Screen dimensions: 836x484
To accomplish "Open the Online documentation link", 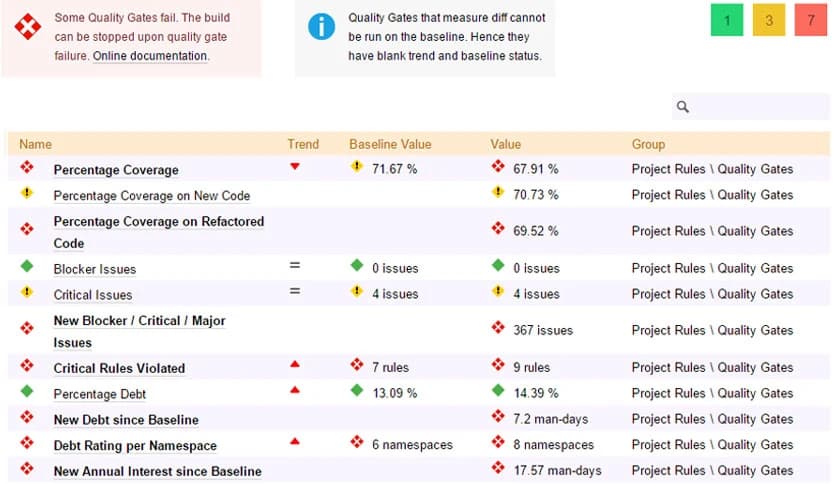I will tap(150, 56).
